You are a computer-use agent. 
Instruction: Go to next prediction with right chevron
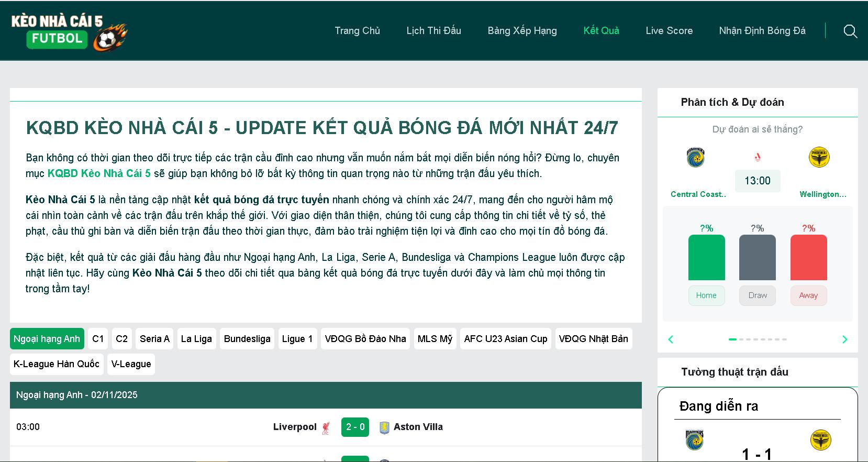844,339
